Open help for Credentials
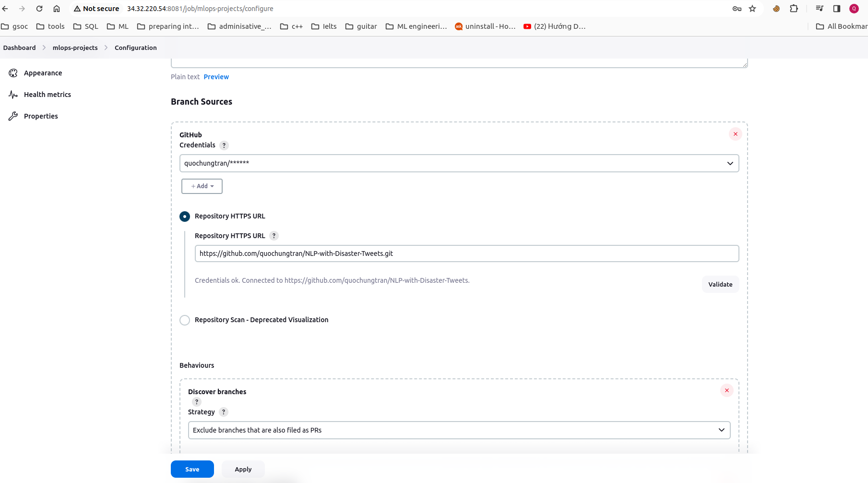The height and width of the screenshot is (483, 868). click(224, 145)
